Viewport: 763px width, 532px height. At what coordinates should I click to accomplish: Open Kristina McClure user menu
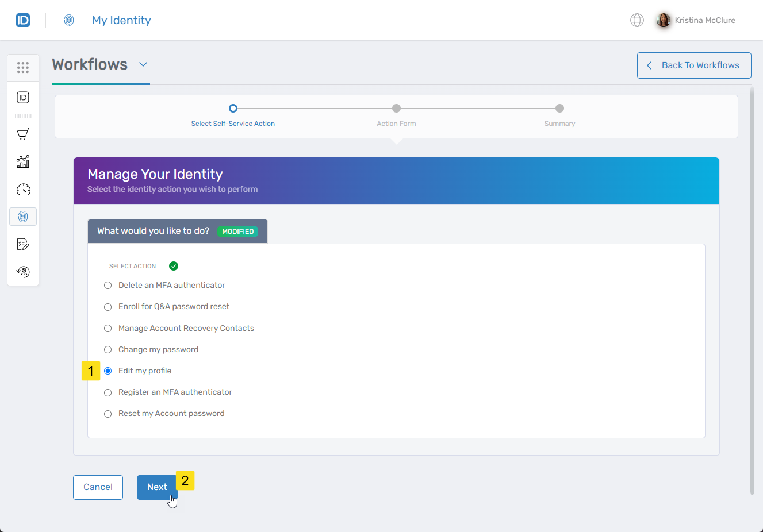click(696, 21)
